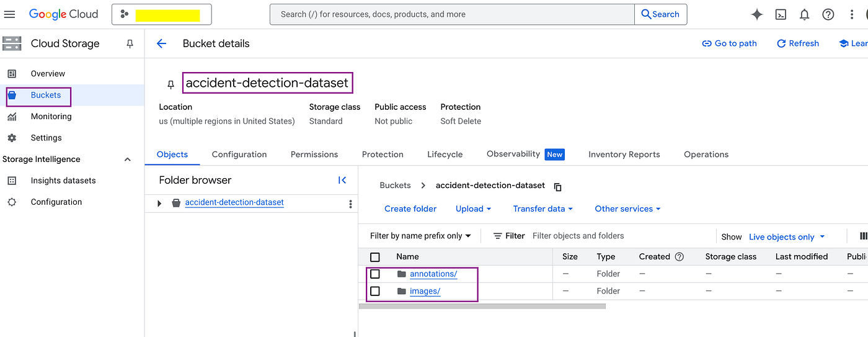Click the Size column header
This screenshot has width=868, height=337.
coord(570,256)
